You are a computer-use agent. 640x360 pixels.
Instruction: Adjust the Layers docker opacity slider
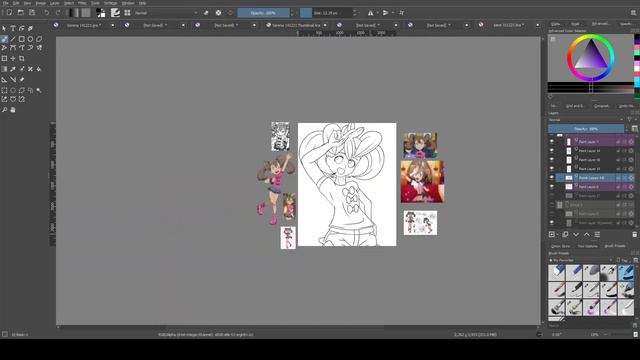coord(586,129)
